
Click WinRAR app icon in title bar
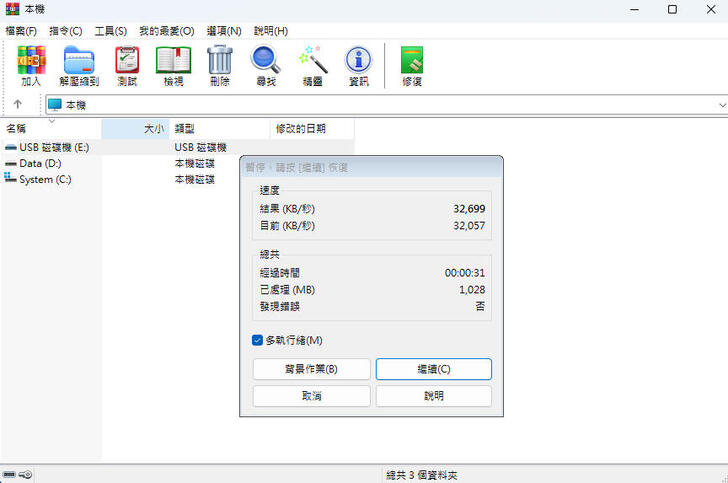[13, 9]
